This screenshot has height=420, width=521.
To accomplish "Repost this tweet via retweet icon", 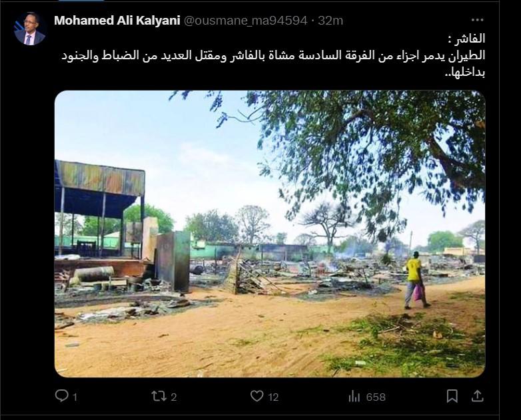I will pyautogui.click(x=158, y=396).
